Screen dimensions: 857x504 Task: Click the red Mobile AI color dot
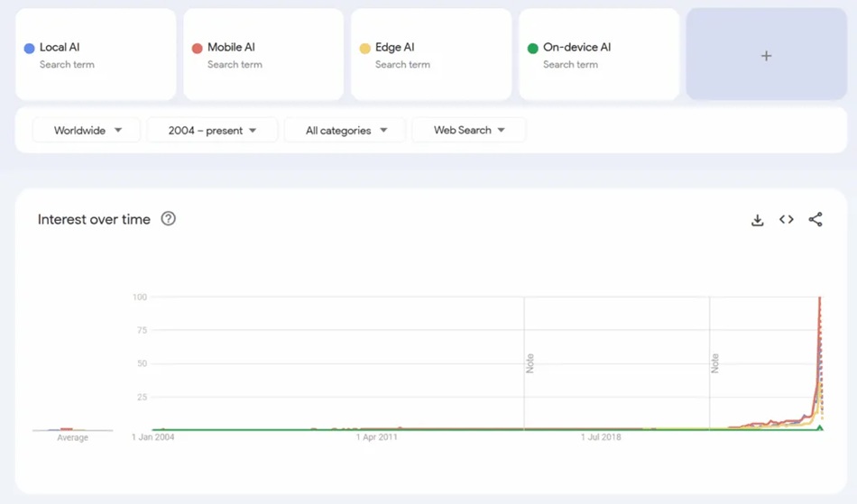[x=198, y=48]
